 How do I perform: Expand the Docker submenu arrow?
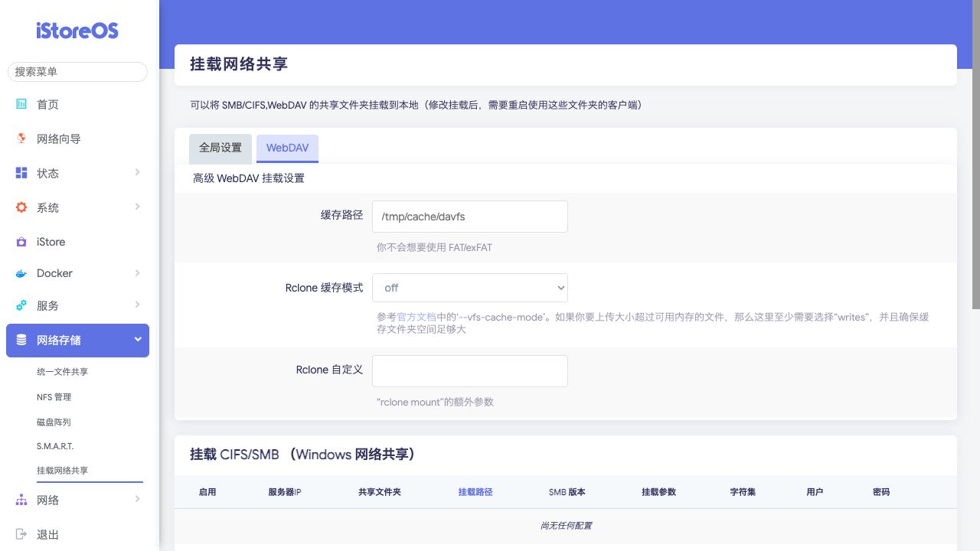[x=137, y=272]
